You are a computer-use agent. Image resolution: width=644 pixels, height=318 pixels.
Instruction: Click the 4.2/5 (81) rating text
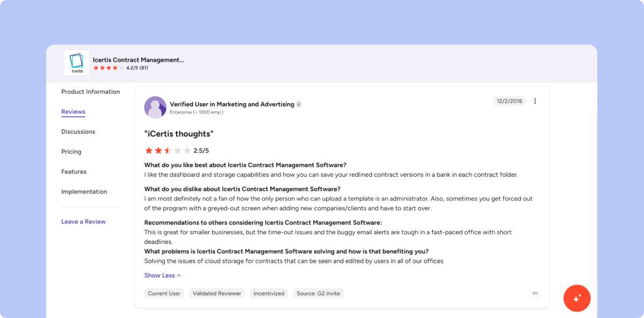point(137,68)
